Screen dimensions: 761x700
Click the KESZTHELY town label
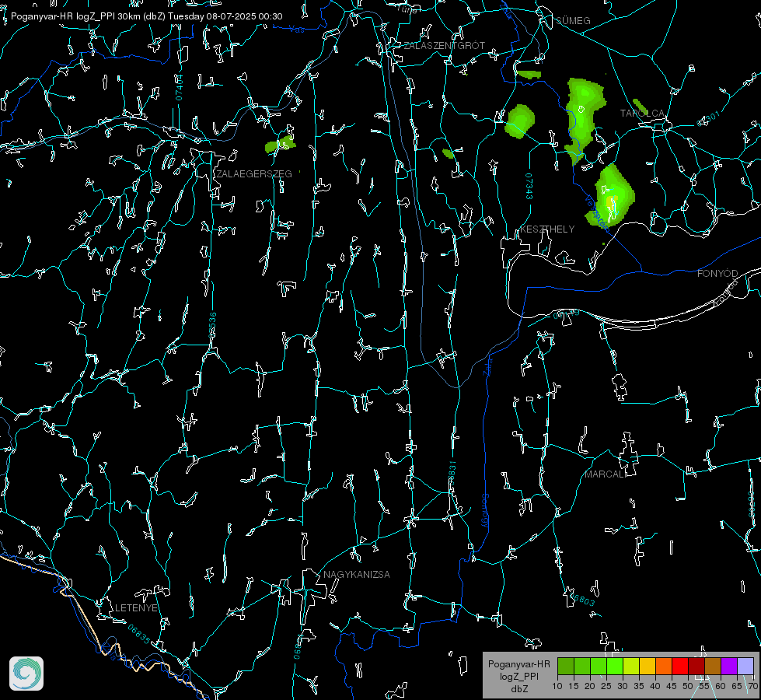click(x=547, y=229)
